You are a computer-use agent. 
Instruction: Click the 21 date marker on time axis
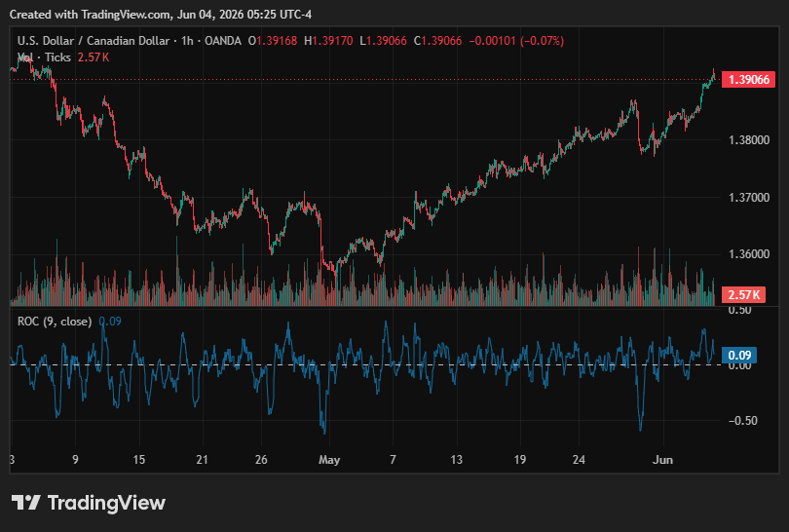[x=202, y=460]
